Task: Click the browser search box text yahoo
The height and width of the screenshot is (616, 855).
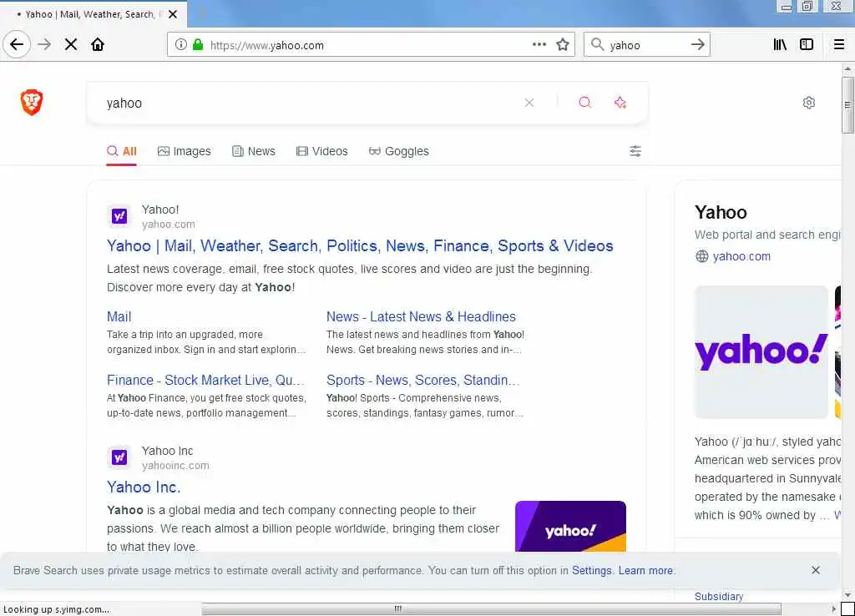Action: [625, 45]
